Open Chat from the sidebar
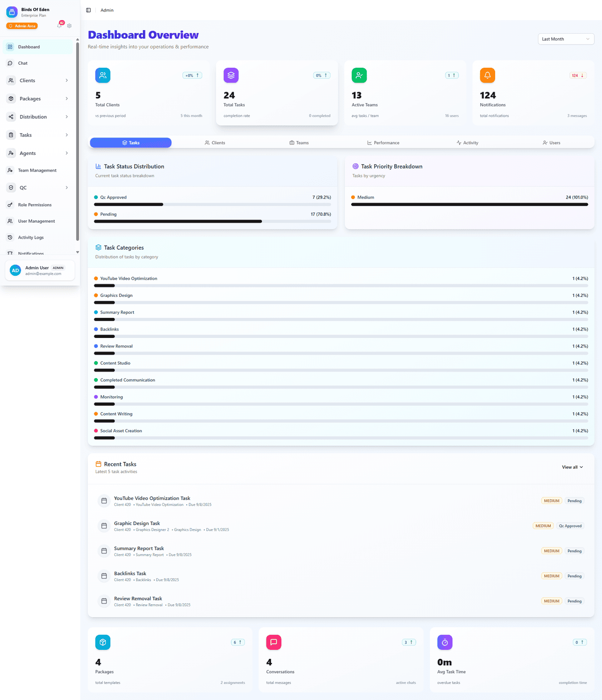Image resolution: width=602 pixels, height=700 pixels. click(x=23, y=63)
